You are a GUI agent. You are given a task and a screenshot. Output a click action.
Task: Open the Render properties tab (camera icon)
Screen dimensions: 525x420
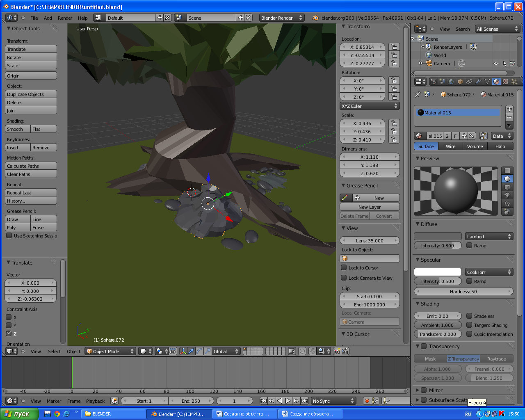tap(433, 82)
